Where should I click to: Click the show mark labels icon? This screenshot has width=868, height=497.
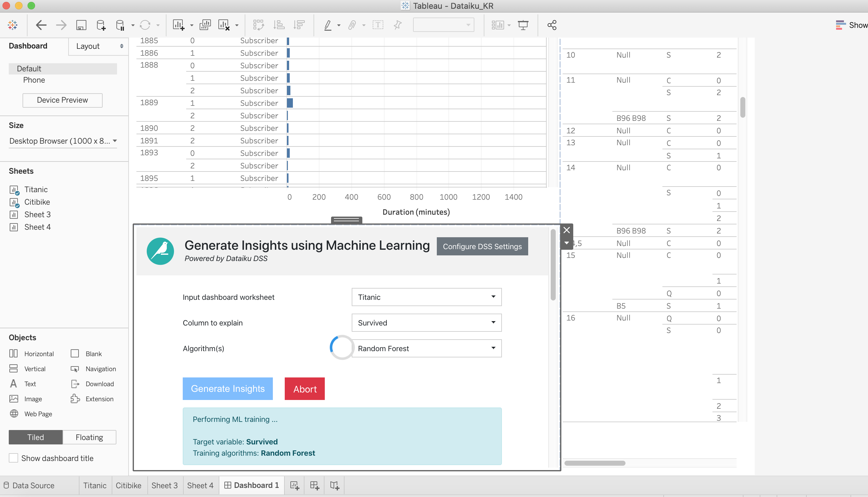(x=378, y=25)
